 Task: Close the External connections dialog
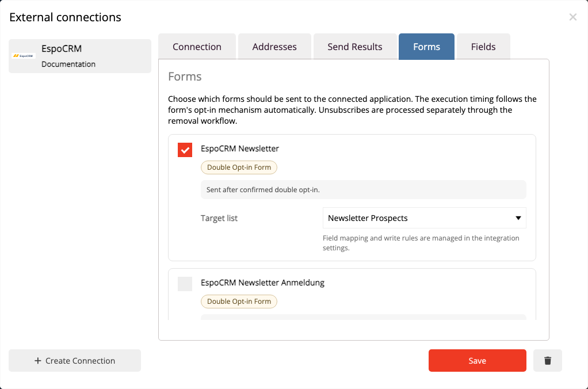click(x=572, y=17)
